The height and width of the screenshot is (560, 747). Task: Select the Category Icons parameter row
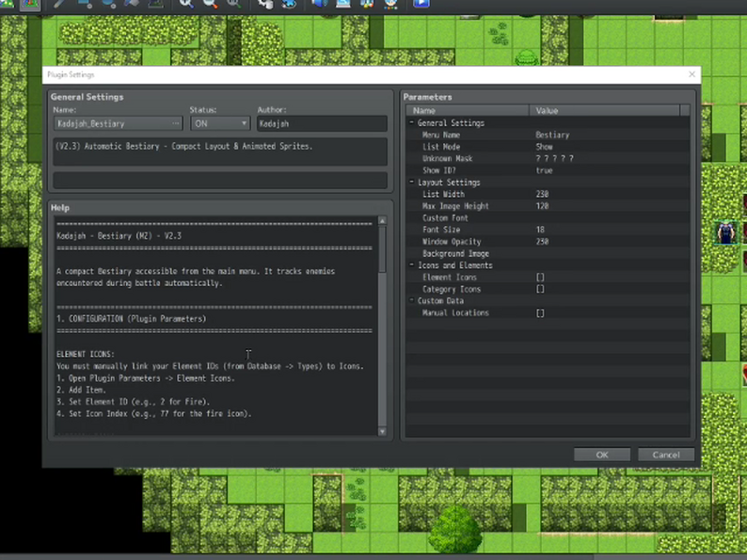click(548, 289)
